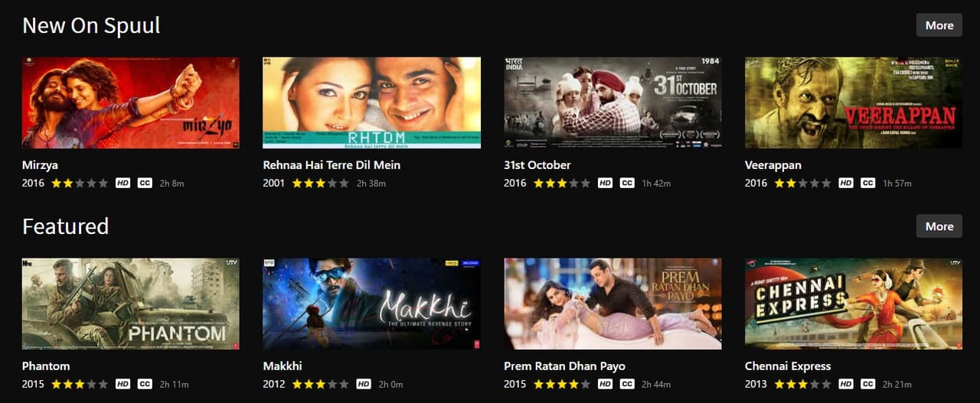Image resolution: width=980 pixels, height=403 pixels.
Task: Click the HD badge under 31st October
Action: [605, 183]
